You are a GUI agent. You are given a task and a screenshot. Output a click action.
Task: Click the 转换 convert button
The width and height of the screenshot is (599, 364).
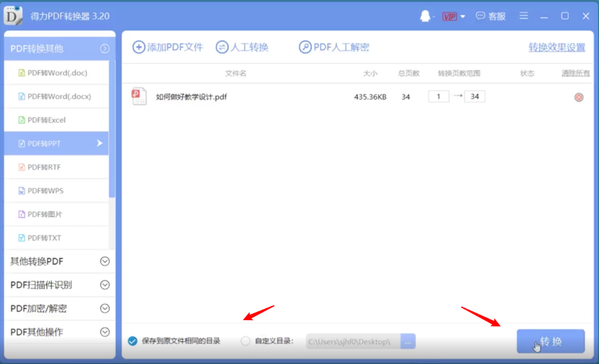point(550,341)
